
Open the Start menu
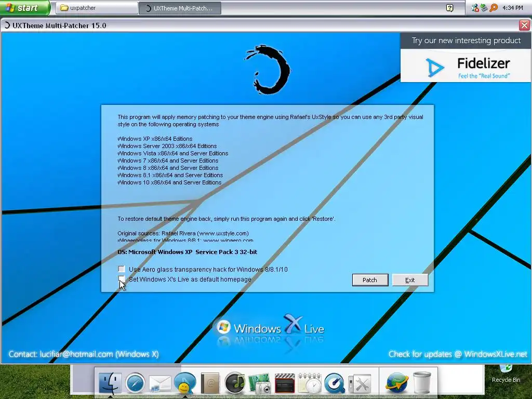pos(25,8)
